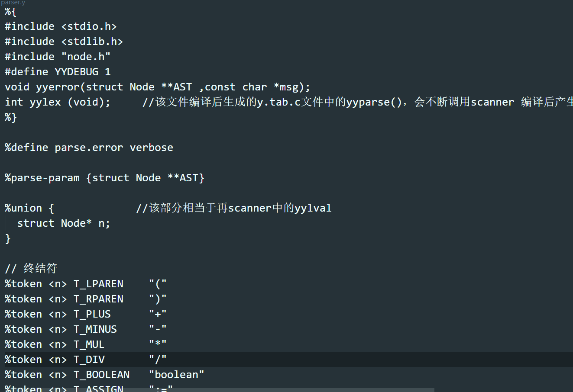The width and height of the screenshot is (573, 392).
Task: Click the yylval comment beside %union
Action: pyautogui.click(x=234, y=208)
